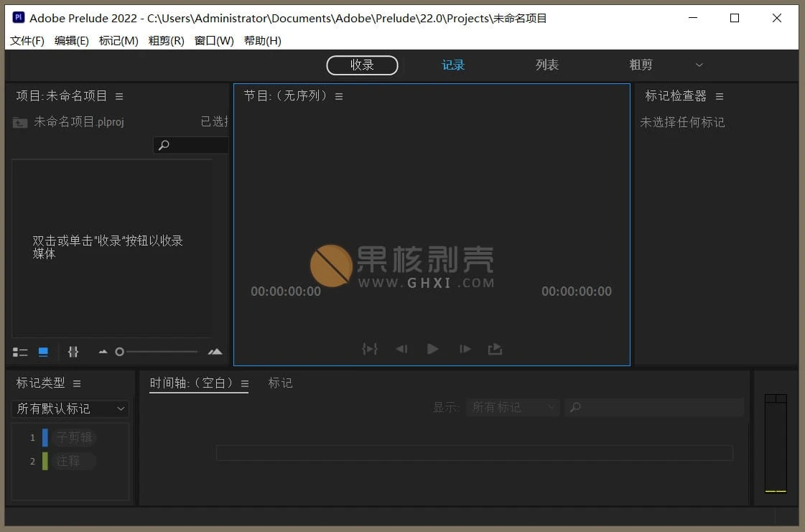This screenshot has width=805, height=532.
Task: Click the empty timeline track bar
Action: 475,453
